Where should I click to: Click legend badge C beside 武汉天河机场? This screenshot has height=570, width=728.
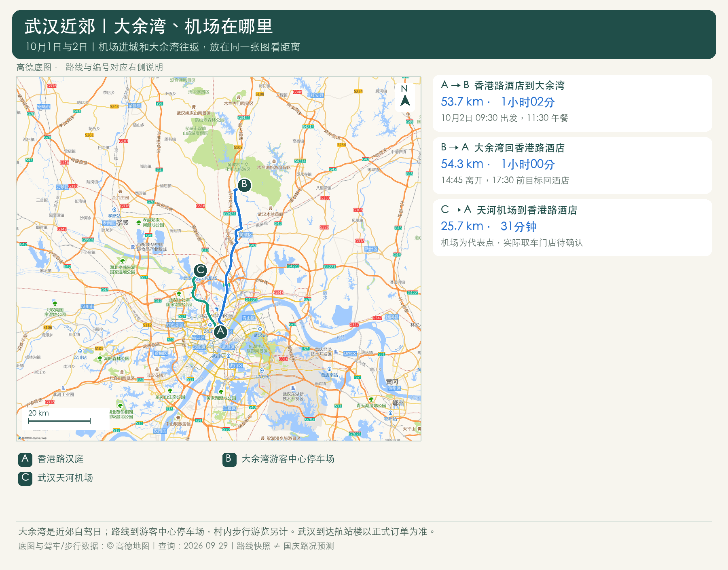click(x=25, y=478)
